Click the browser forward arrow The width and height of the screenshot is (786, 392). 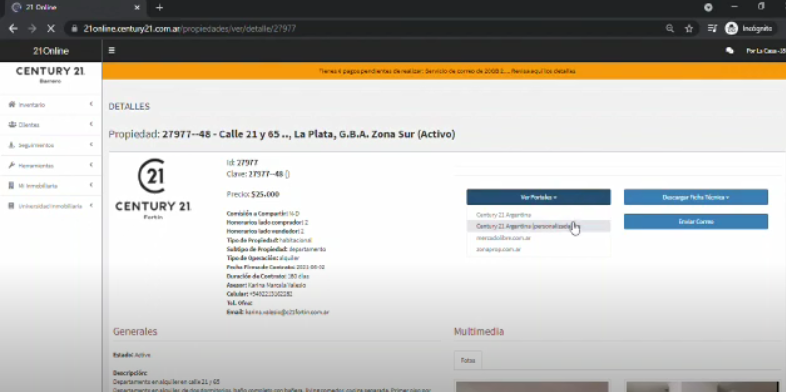32,29
